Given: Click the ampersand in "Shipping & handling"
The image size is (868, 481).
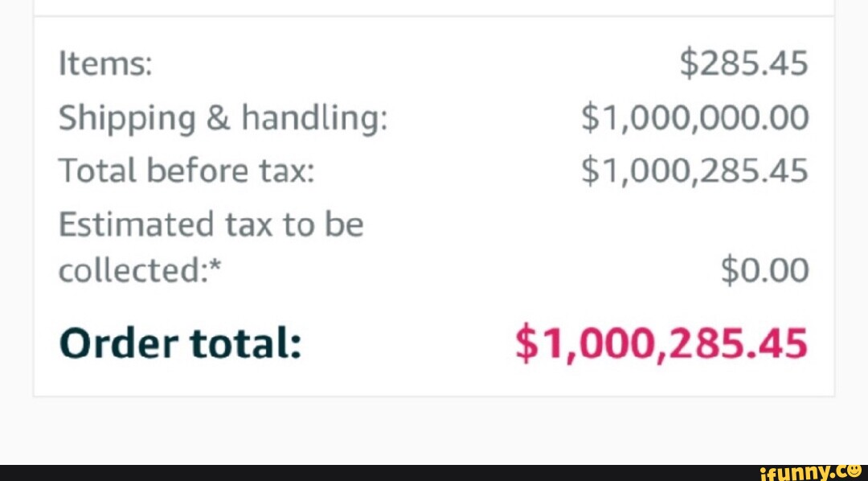Looking at the screenshot, I should [x=218, y=119].
